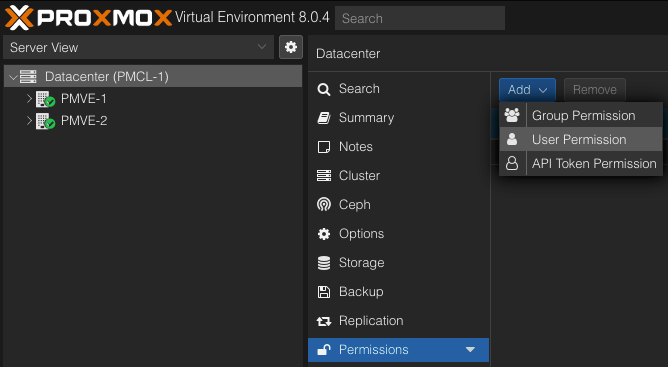Open the Cluster section
The image size is (668, 367).
pyautogui.click(x=398, y=176)
